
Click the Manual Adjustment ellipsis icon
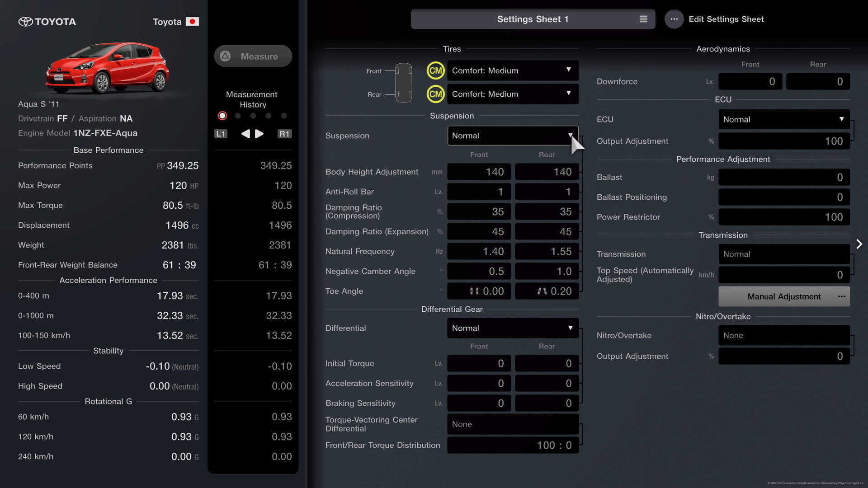point(841,297)
